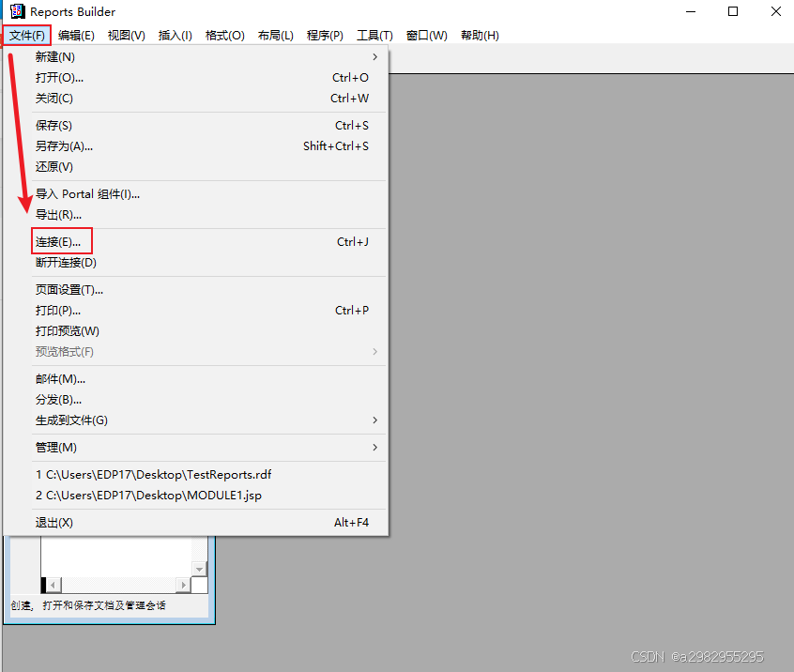Close the Reports Builder window
Screen dimensions: 794x672
pyautogui.click(x=776, y=11)
